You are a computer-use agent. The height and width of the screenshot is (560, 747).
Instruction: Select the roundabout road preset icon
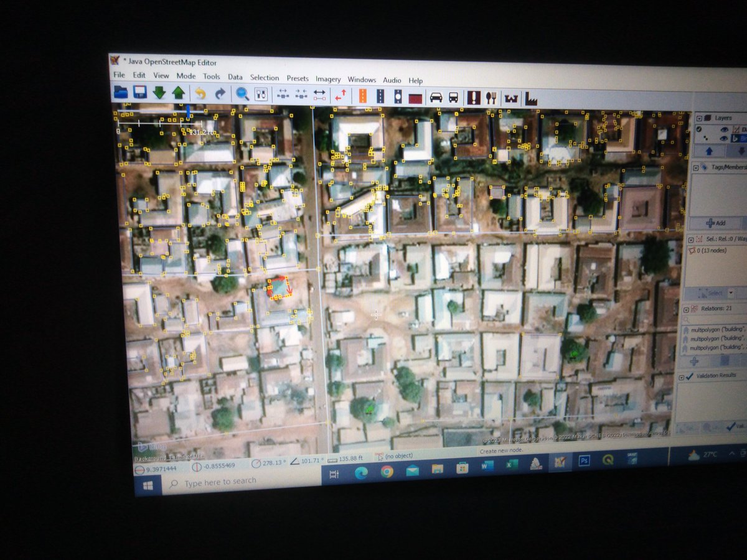pos(398,96)
